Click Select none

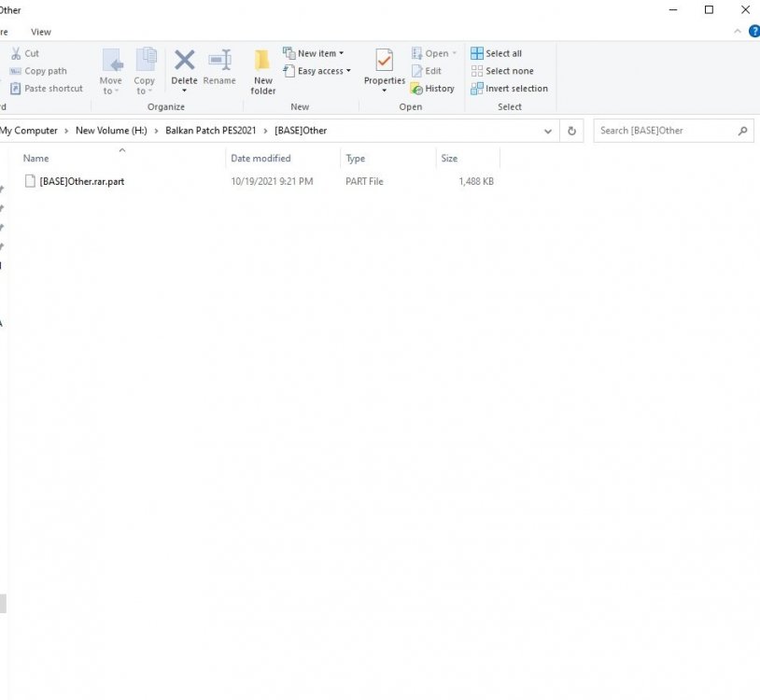(x=502, y=71)
